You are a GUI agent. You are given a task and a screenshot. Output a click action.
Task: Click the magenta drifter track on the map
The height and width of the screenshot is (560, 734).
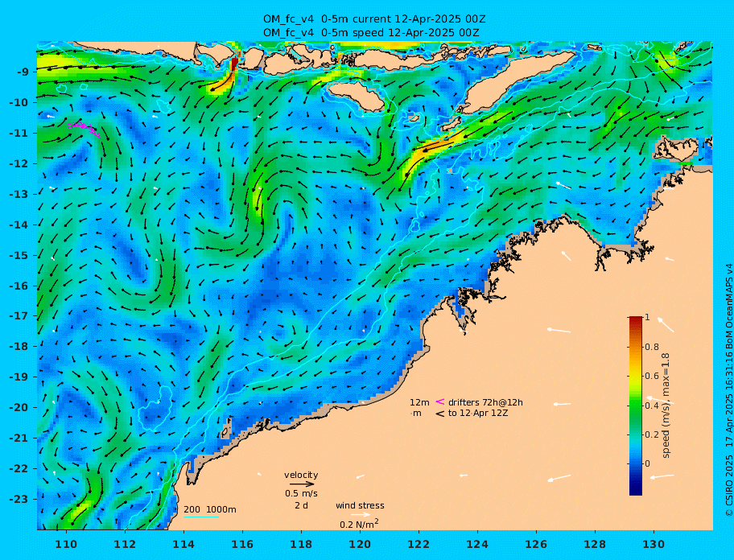(85, 129)
